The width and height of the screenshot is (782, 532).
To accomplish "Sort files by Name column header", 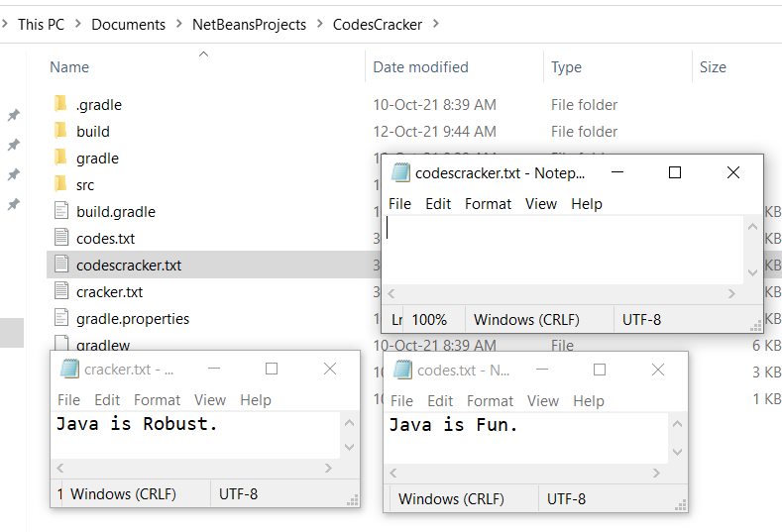I will pyautogui.click(x=69, y=67).
